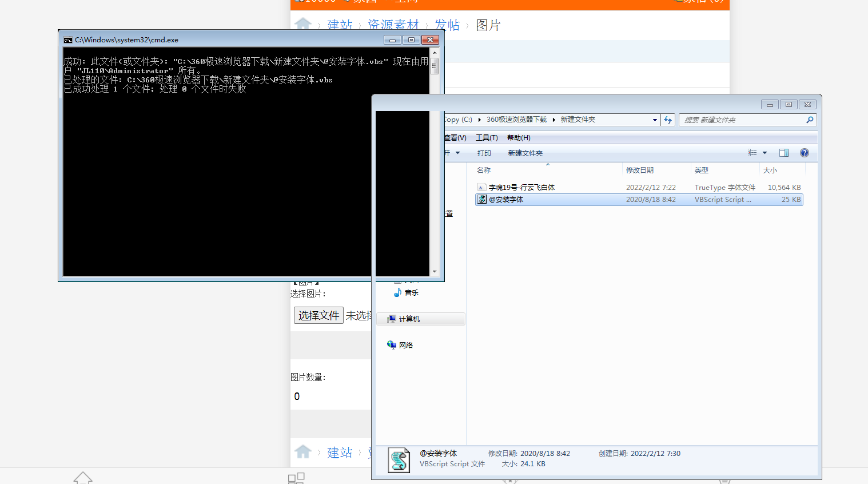
Task: Click the blue Help question-mark icon
Action: coord(804,152)
